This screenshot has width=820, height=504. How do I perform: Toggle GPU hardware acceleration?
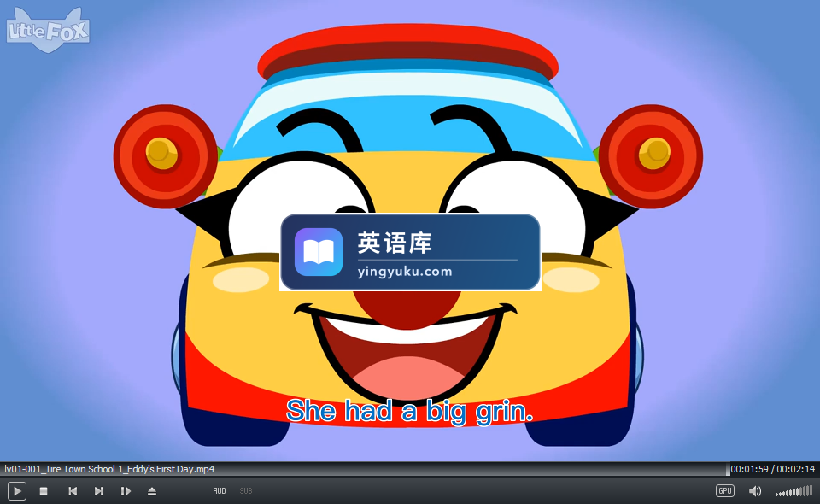point(725,491)
